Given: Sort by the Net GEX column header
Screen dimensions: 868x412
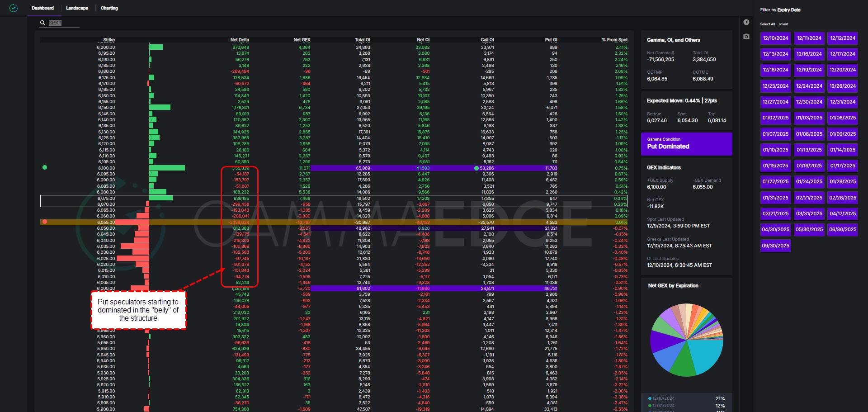Looking at the screenshot, I should pos(302,40).
